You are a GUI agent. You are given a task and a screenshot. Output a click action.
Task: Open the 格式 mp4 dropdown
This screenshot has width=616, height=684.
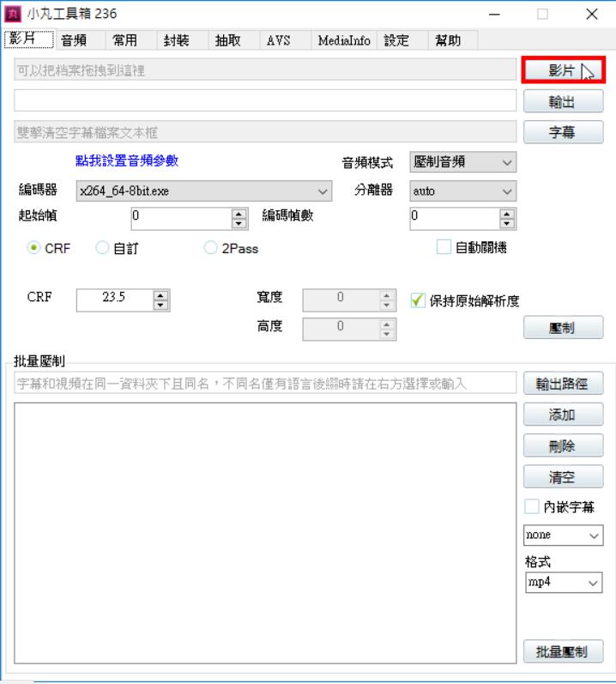tap(564, 583)
